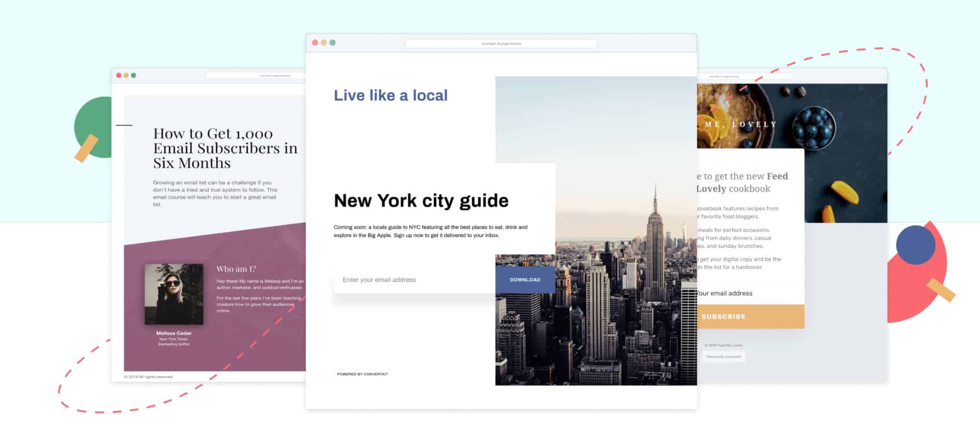Select the address bar of the left browser window
This screenshot has width=980, height=432.
point(252,75)
